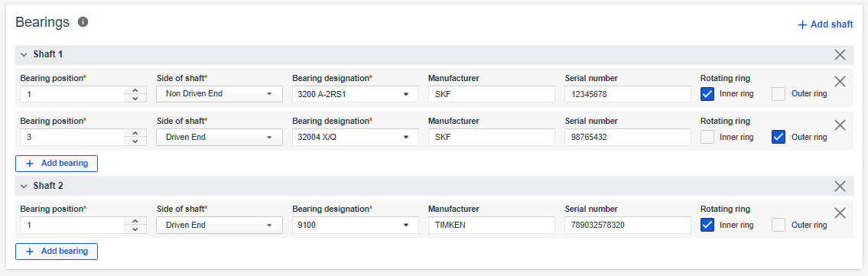Click Manufacturer field in 3200 A-2RS1 row
Image resolution: width=868 pixels, height=276 pixels.
click(492, 94)
